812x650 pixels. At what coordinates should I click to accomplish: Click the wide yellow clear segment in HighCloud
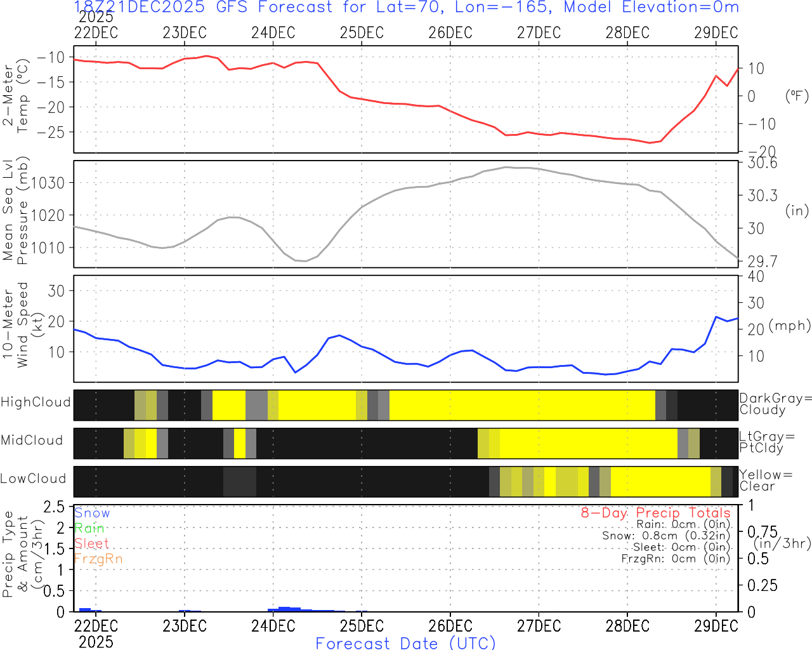coord(522,405)
